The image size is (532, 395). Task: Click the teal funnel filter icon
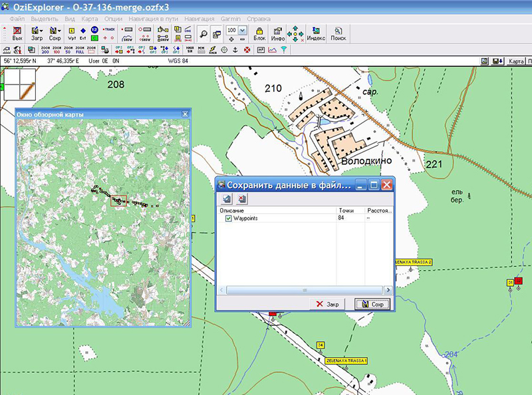coord(284,50)
